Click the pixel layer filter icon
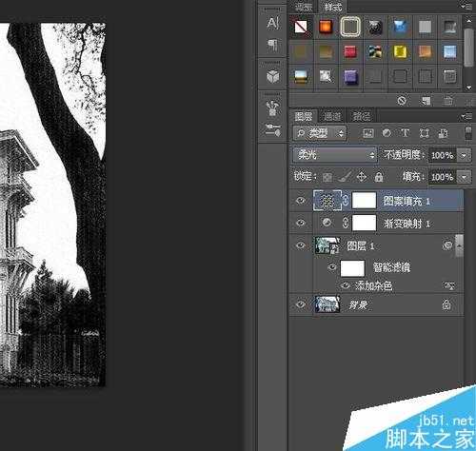 coord(368,133)
